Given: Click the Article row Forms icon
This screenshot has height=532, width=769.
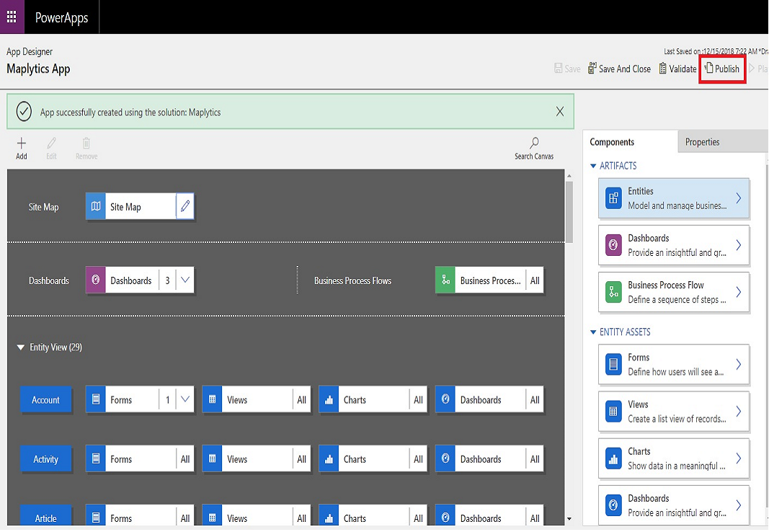Looking at the screenshot, I should coord(96,517).
